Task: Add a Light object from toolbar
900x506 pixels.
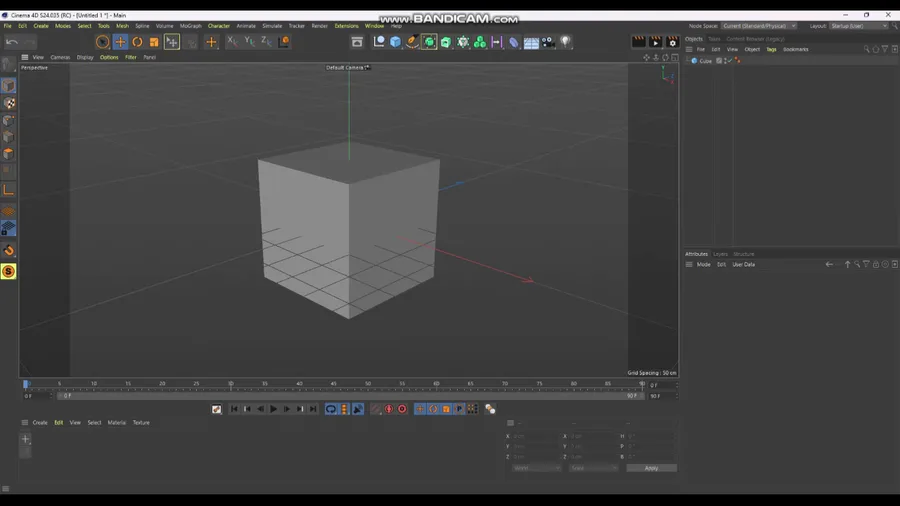Action: 565,42
